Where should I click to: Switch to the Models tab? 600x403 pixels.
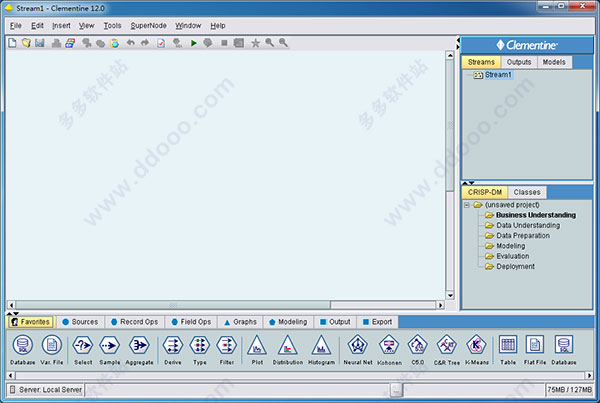(554, 62)
